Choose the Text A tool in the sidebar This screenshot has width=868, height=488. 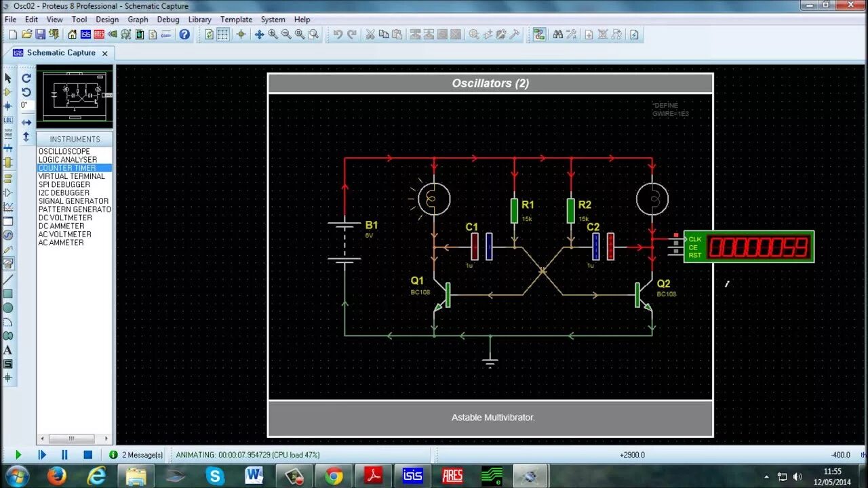click(x=8, y=350)
